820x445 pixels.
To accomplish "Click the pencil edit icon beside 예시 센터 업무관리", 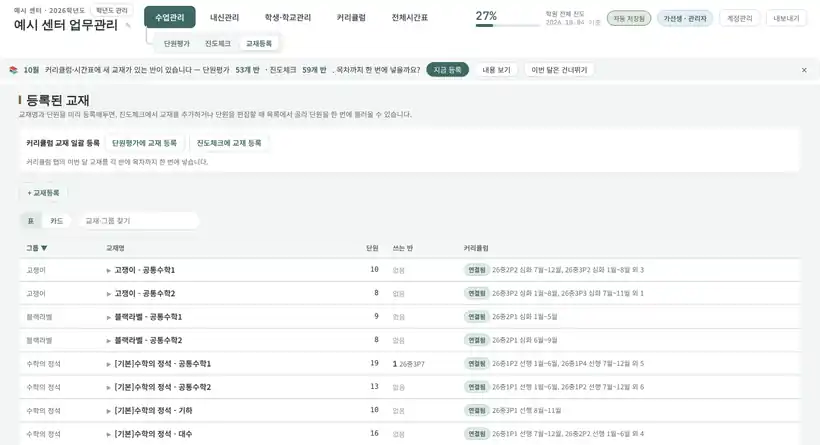I will (x=128, y=25).
